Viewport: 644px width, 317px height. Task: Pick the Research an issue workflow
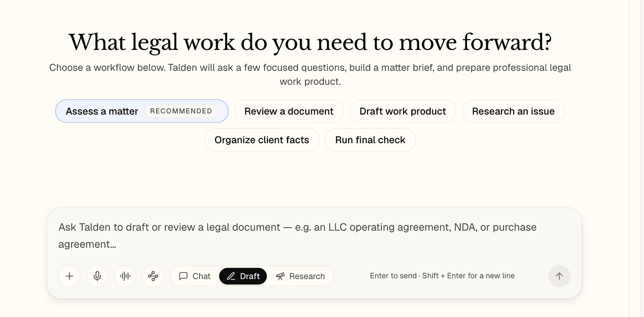513,111
